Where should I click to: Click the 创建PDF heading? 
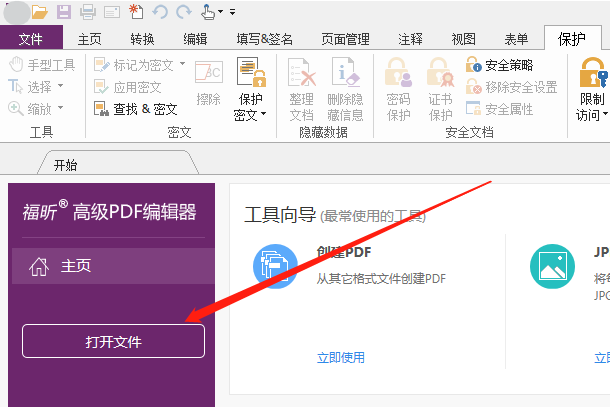[344, 252]
